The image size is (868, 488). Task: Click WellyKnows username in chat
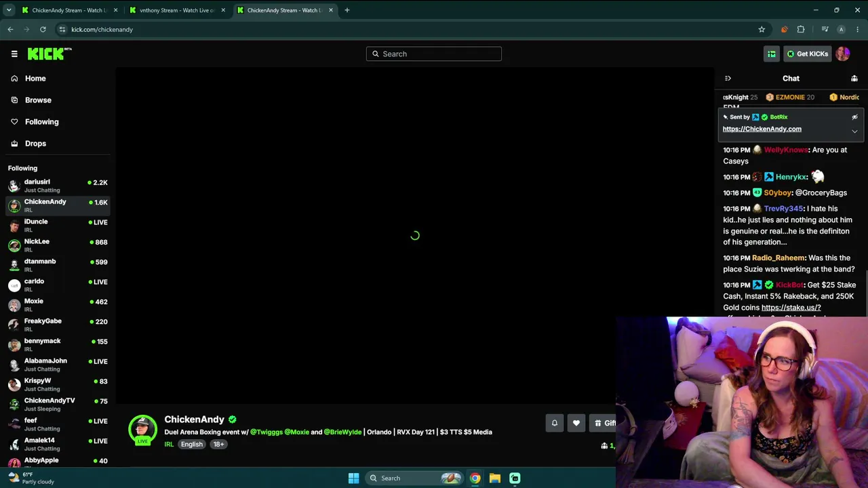pyautogui.click(x=786, y=150)
